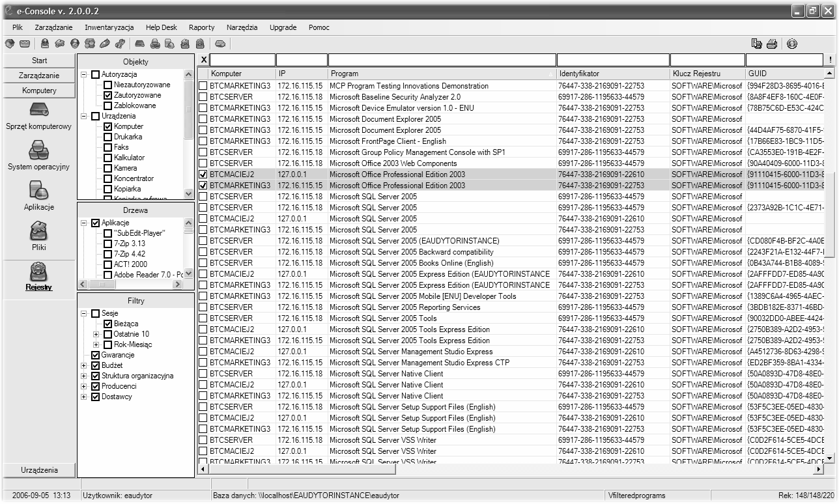The width and height of the screenshot is (839, 504).
Task: Expand the Budżet node
Action: (x=84, y=365)
